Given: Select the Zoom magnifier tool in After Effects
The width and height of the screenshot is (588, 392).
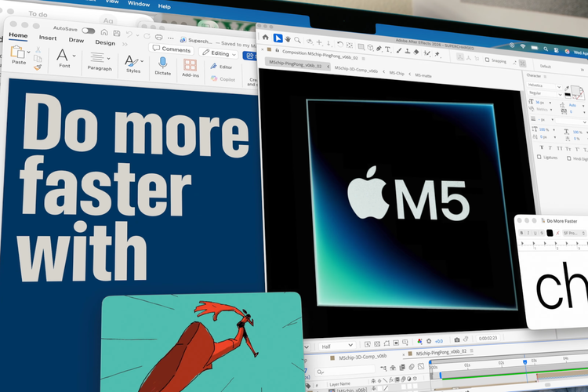Looking at the screenshot, I should pyautogui.click(x=297, y=39).
